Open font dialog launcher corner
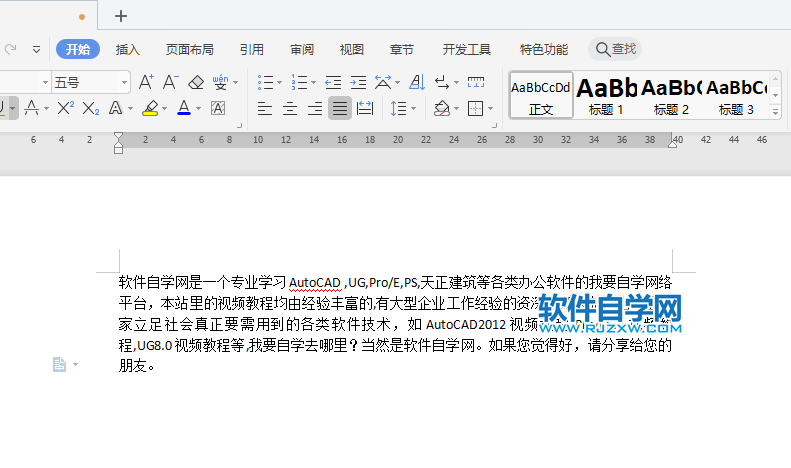Image resolution: width=791 pixels, height=468 pixels. (x=240, y=125)
